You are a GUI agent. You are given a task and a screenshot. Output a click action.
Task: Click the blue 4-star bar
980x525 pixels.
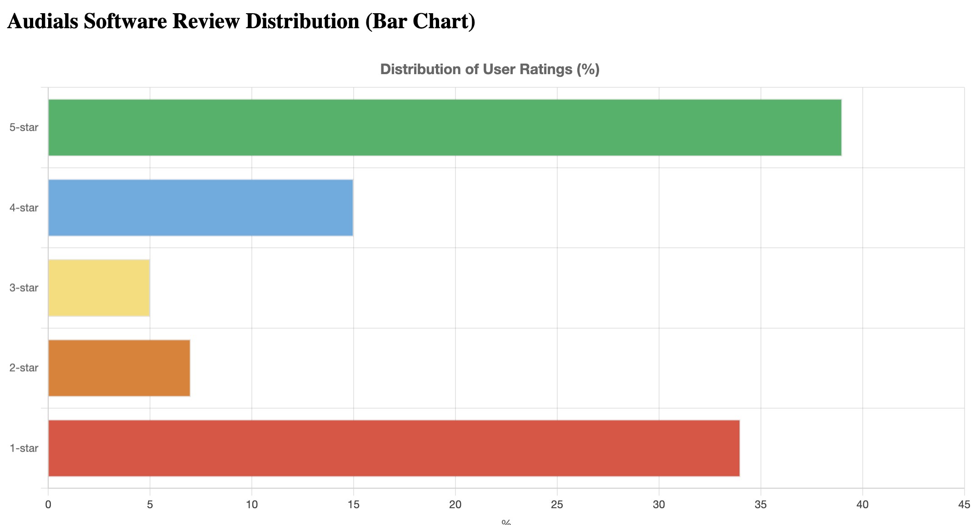point(200,208)
